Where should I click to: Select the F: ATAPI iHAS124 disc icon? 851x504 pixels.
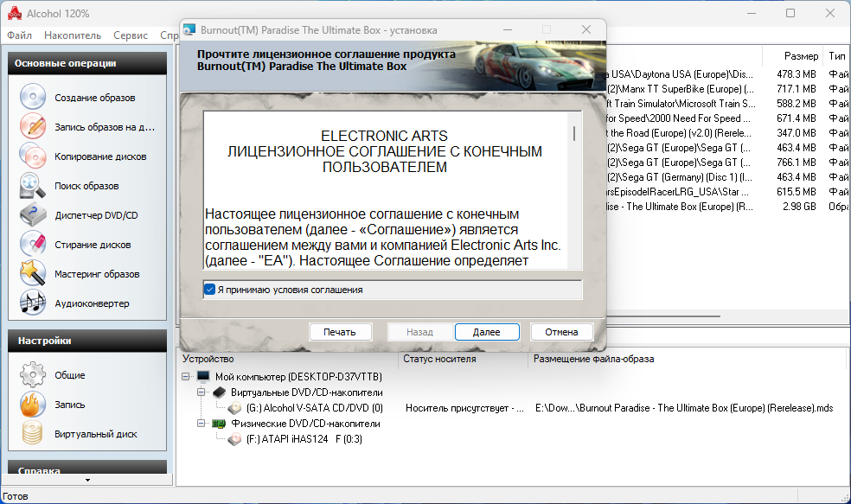point(234,439)
